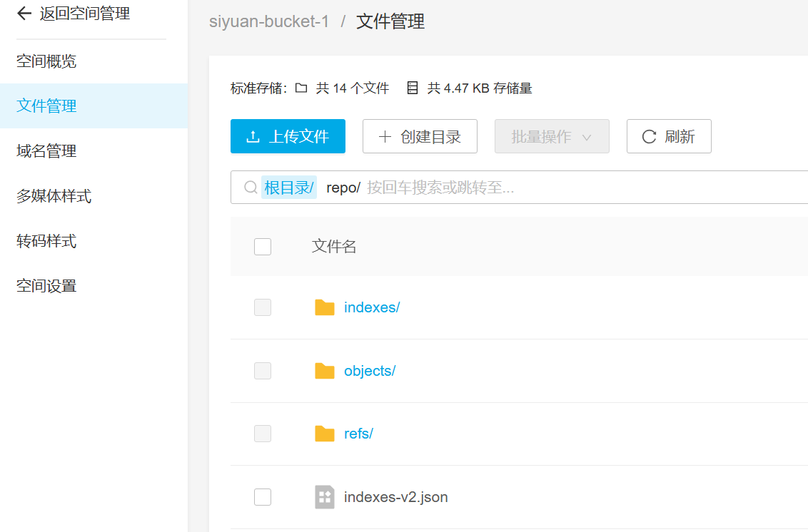Click the indexes-v2.json file icon

pos(325,497)
